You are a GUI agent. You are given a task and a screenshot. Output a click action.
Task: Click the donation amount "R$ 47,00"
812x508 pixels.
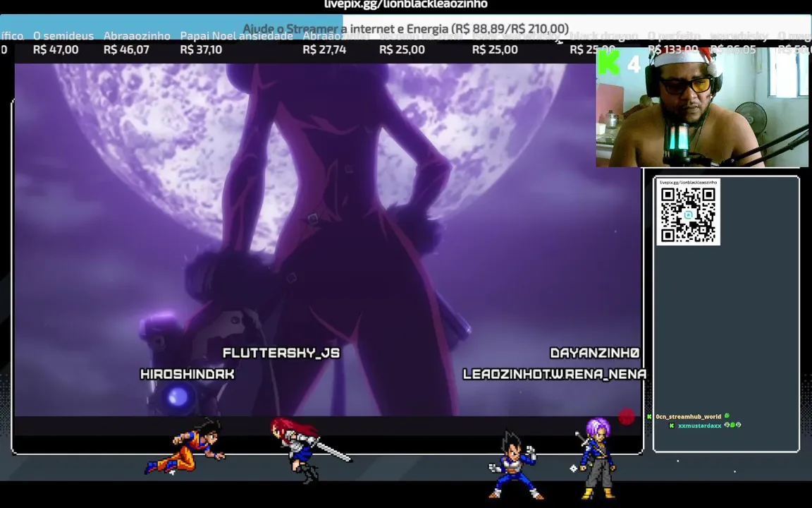56,50
